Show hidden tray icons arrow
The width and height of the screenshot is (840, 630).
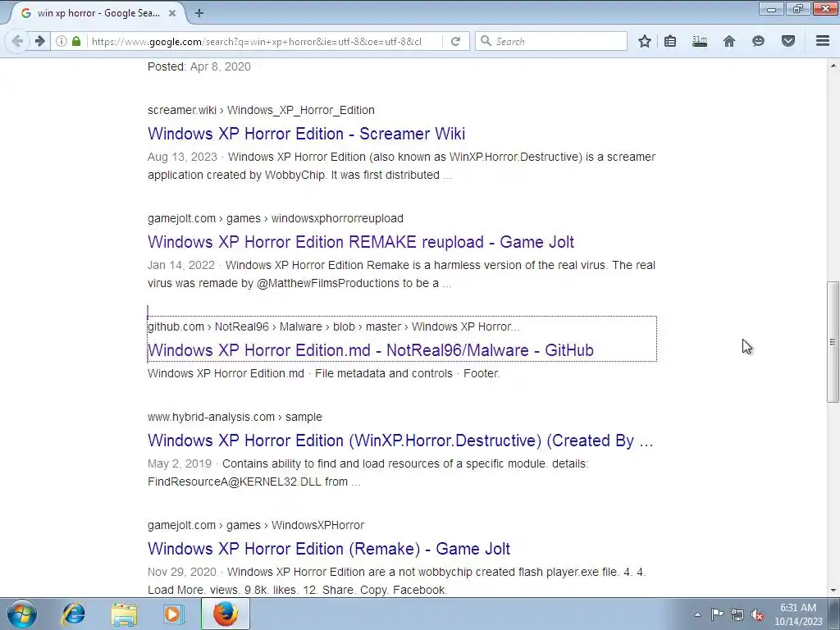point(697,614)
